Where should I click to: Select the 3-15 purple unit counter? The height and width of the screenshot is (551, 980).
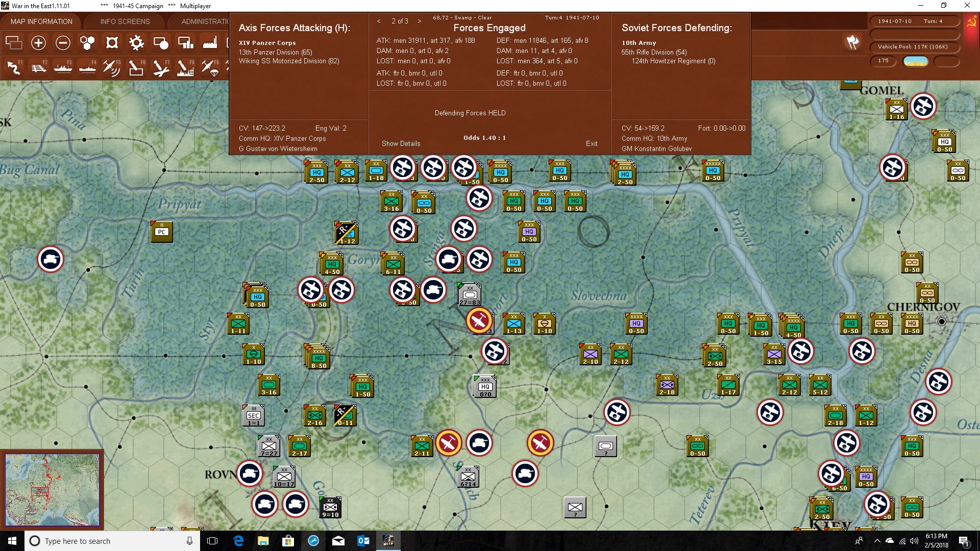774,354
